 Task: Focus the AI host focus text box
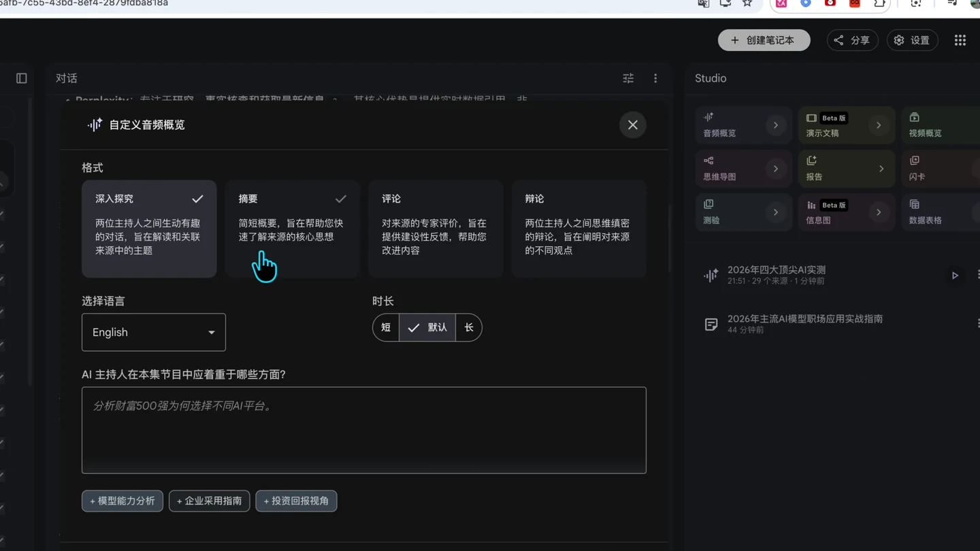(x=364, y=430)
